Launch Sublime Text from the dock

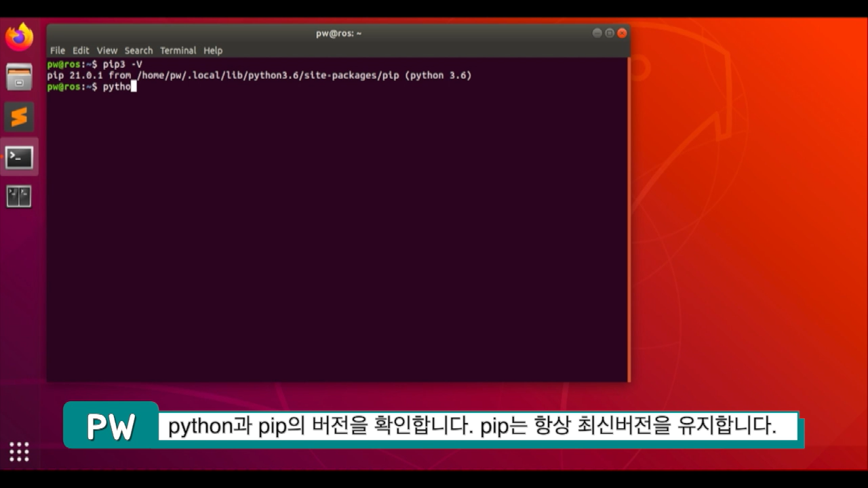coord(19,117)
